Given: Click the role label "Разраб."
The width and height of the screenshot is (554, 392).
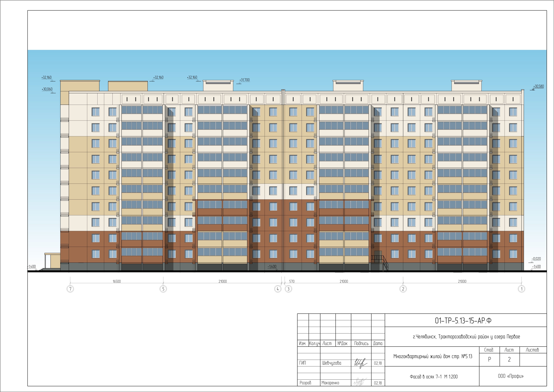Looking at the screenshot, I should pos(305,383).
